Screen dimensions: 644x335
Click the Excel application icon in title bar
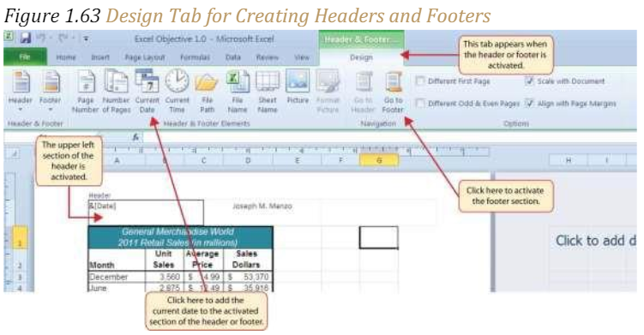coord(9,37)
